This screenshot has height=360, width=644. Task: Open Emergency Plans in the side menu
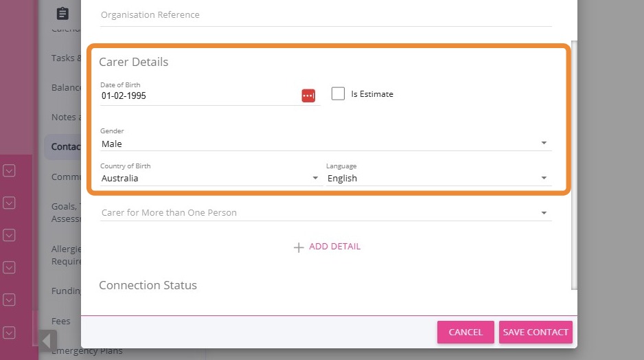coord(65,351)
